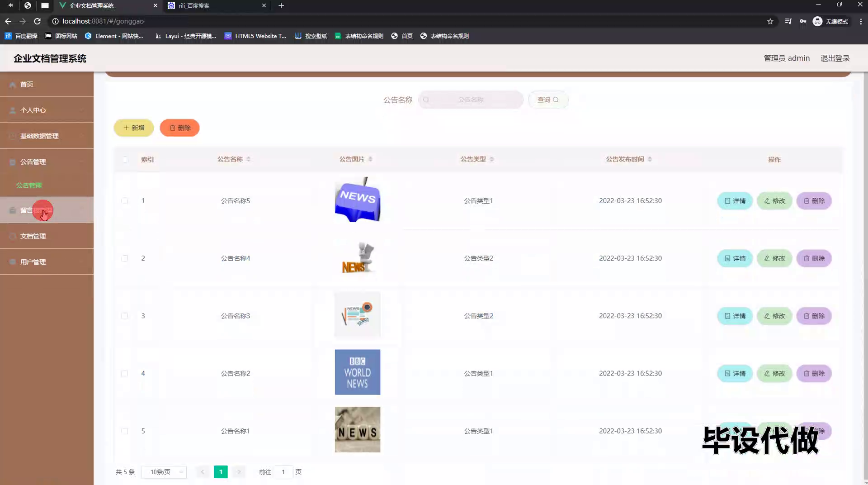Open the 图标网站 bookmark
Image resolution: width=868 pixels, height=485 pixels.
point(61,36)
